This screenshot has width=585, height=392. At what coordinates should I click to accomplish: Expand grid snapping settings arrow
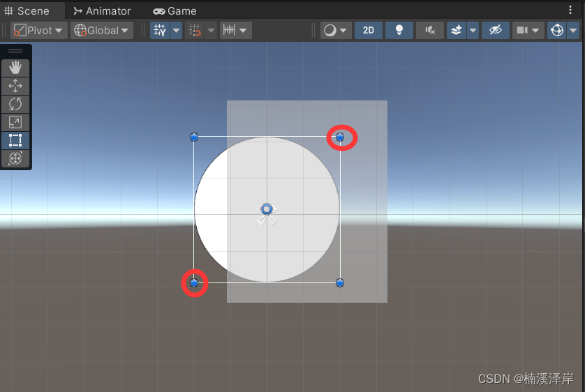tap(211, 30)
